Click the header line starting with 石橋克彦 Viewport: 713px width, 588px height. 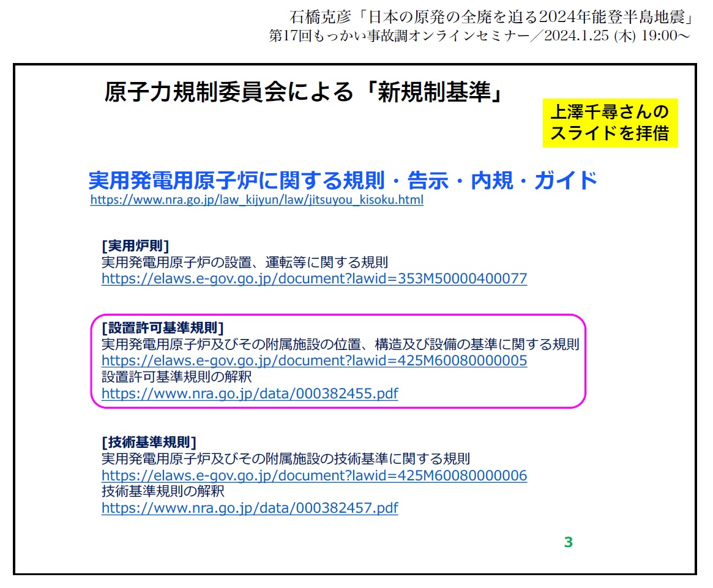pos(490,15)
